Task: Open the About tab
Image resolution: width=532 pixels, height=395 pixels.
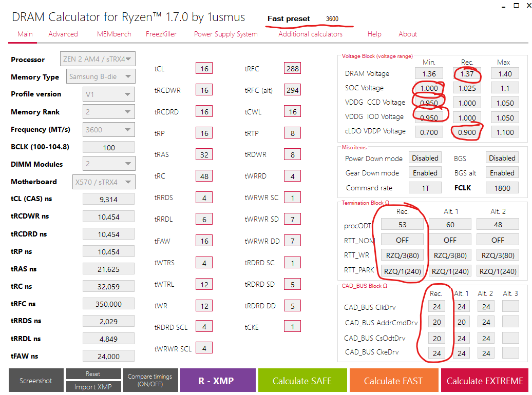Action: pyautogui.click(x=408, y=34)
